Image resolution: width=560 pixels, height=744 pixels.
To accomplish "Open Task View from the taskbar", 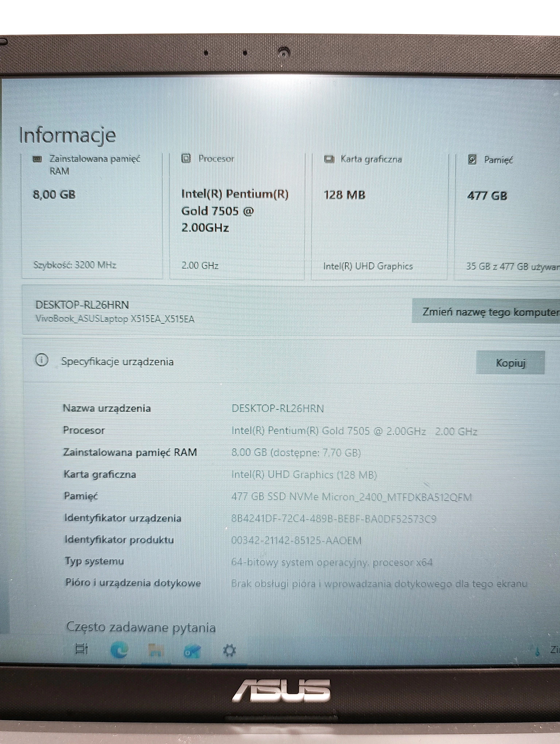I will tap(81, 649).
